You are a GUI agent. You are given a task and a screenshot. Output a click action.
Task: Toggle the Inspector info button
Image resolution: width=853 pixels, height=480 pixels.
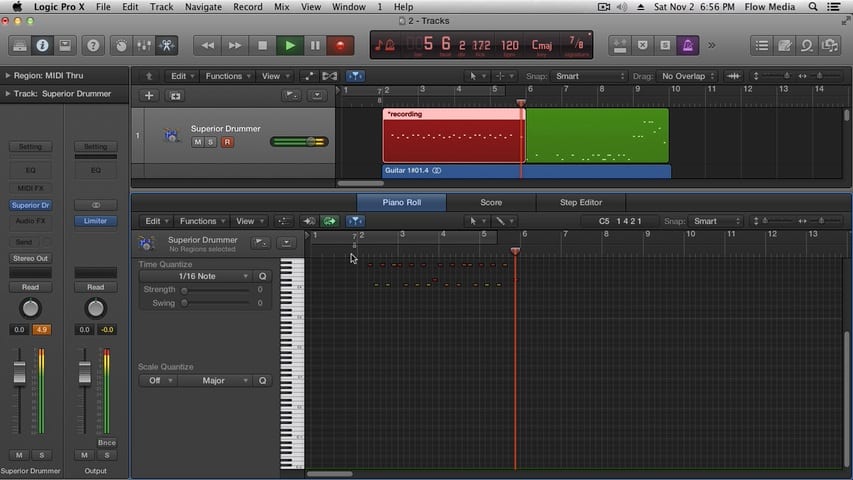pyautogui.click(x=43, y=45)
